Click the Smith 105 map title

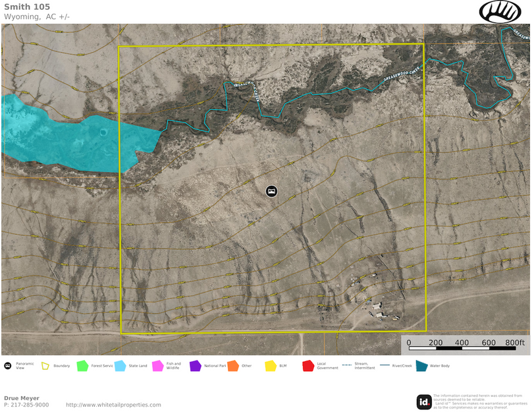pos(27,7)
